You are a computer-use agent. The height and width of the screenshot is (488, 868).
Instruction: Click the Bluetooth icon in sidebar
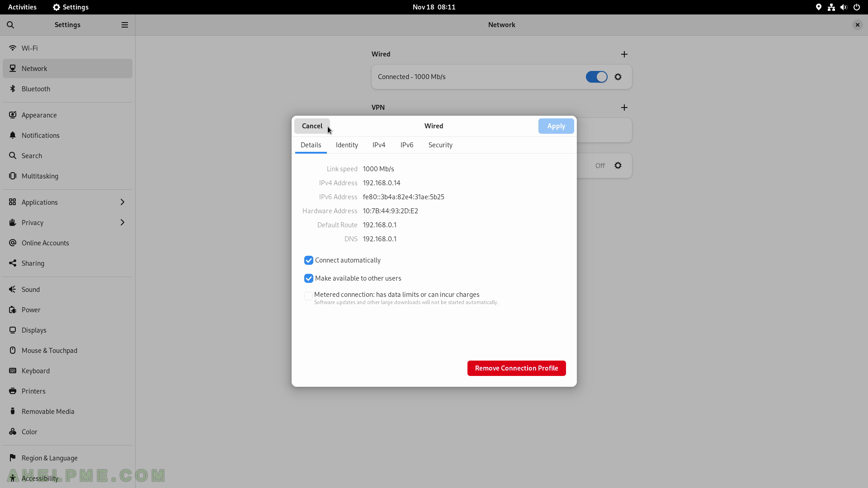[x=13, y=89]
